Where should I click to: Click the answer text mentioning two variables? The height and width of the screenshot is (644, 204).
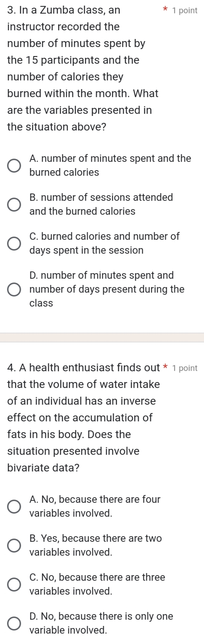[x=94, y=545]
